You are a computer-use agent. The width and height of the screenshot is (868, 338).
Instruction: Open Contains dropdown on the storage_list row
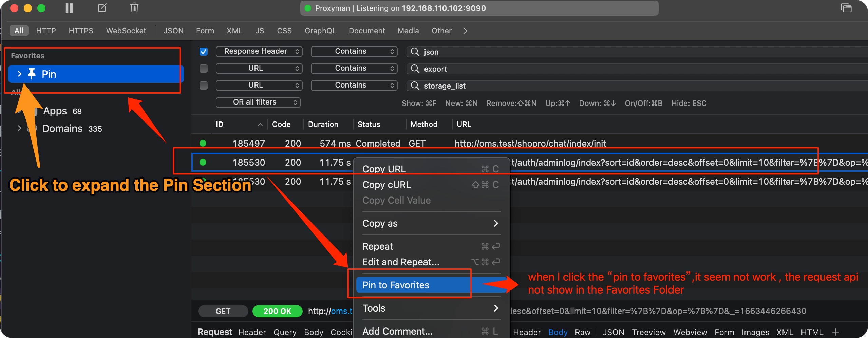354,85
